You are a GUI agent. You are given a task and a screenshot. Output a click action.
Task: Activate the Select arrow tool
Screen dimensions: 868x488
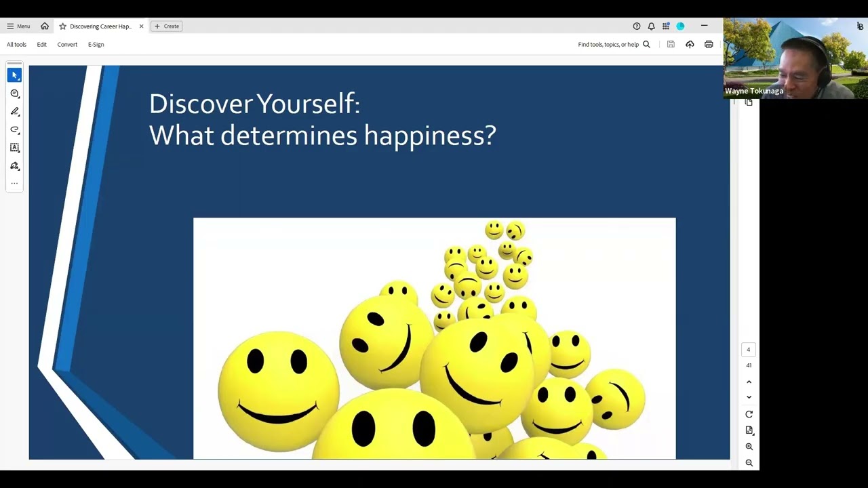pyautogui.click(x=14, y=75)
